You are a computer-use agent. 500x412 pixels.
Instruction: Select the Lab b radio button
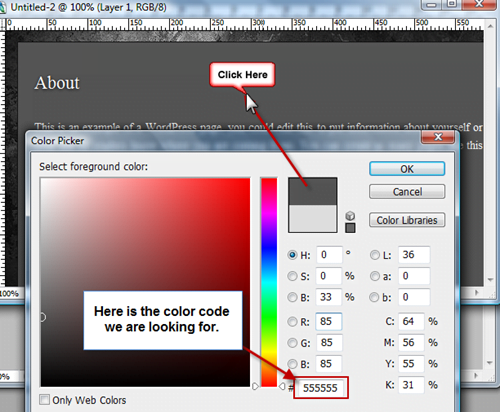[375, 297]
